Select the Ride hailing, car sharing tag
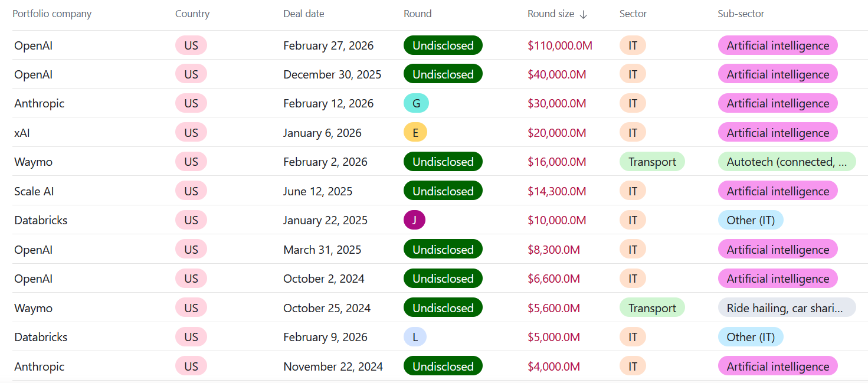This screenshot has height=383, width=868. 787,308
